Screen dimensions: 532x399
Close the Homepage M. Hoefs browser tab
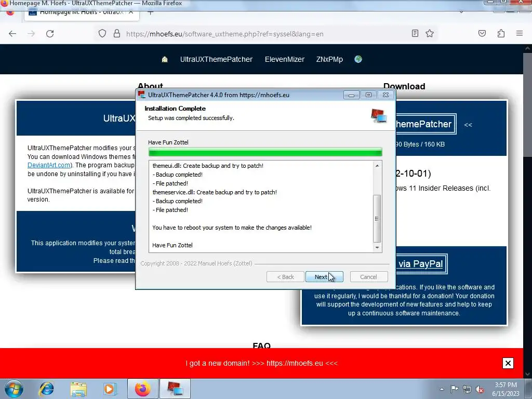click(x=131, y=12)
